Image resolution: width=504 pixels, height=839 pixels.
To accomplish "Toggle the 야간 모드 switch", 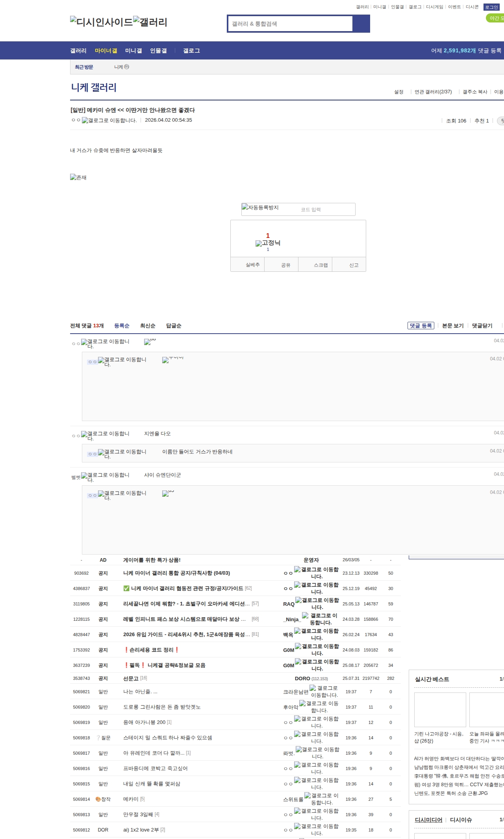I will click(495, 18).
